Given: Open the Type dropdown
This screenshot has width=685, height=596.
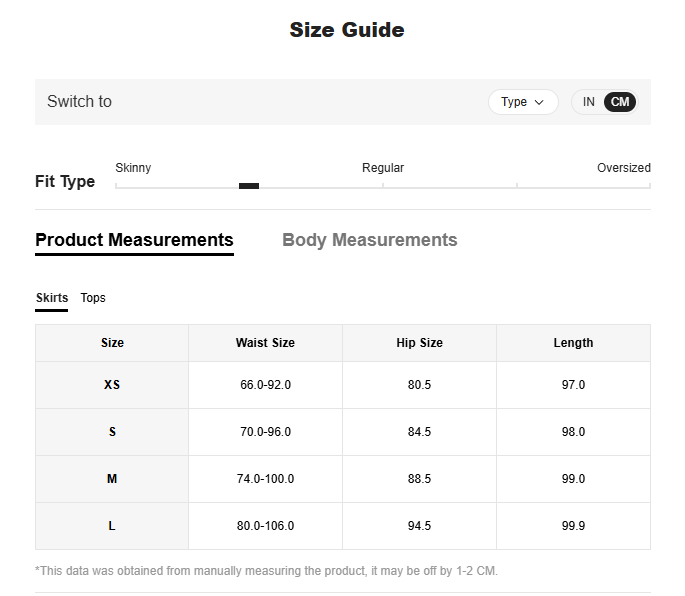Looking at the screenshot, I should coord(522,102).
